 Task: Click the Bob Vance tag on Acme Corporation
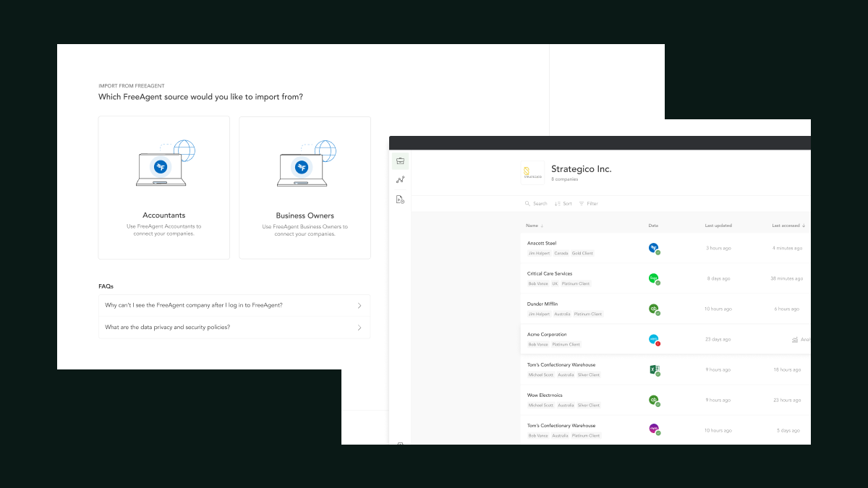tap(538, 345)
